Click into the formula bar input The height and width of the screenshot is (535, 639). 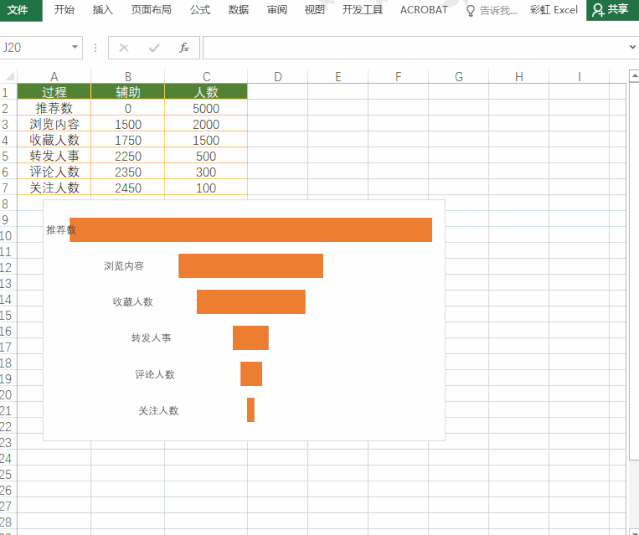[414, 48]
